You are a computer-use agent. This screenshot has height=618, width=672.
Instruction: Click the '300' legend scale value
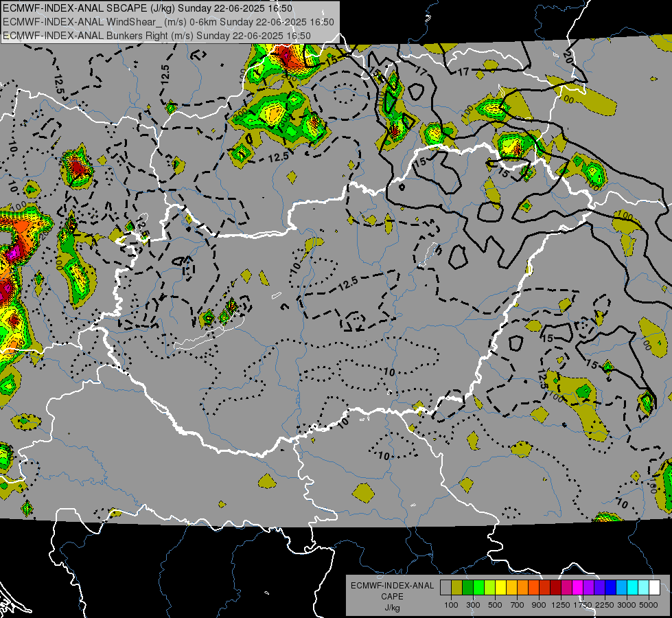[x=473, y=605]
